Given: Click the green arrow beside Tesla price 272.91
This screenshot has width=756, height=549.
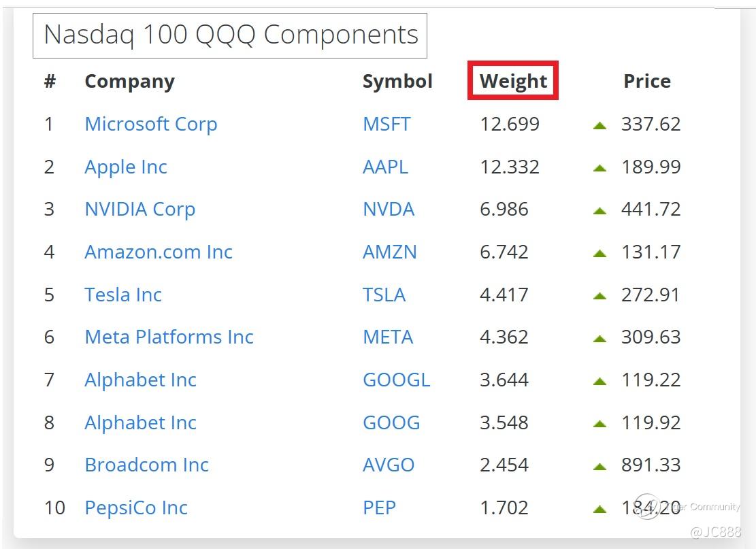Looking at the screenshot, I should (599, 296).
